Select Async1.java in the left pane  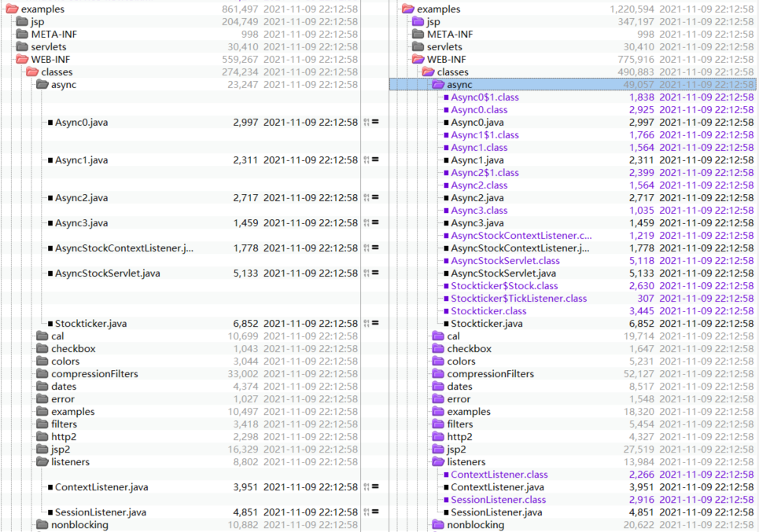(x=81, y=160)
